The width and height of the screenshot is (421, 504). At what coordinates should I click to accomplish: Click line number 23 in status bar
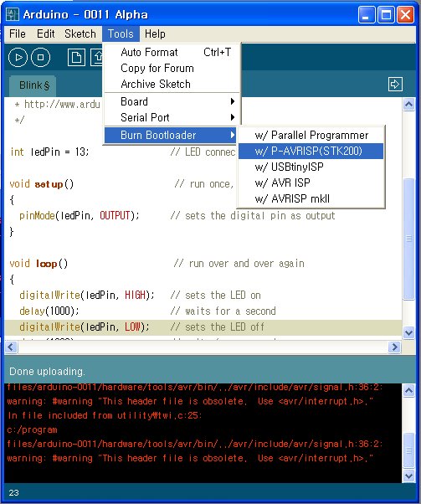tap(14, 493)
